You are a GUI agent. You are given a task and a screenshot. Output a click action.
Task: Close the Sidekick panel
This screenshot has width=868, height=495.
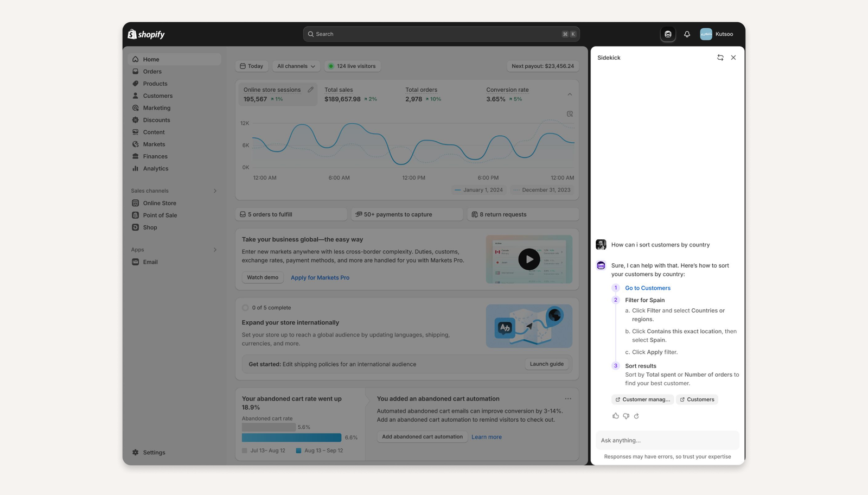click(x=733, y=58)
